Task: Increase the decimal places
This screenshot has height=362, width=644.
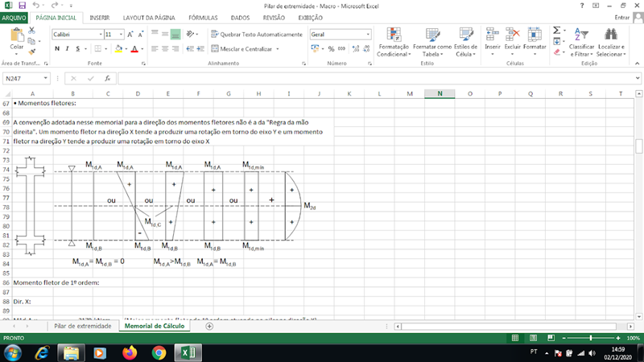Action: tap(356, 49)
